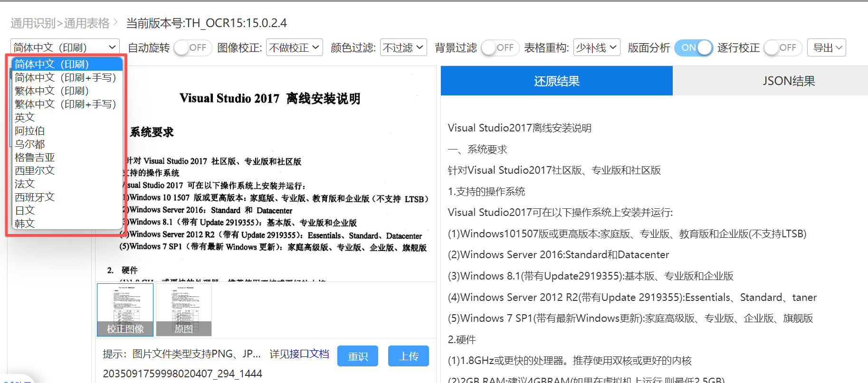Select 西班牙文 language option

tap(67, 197)
